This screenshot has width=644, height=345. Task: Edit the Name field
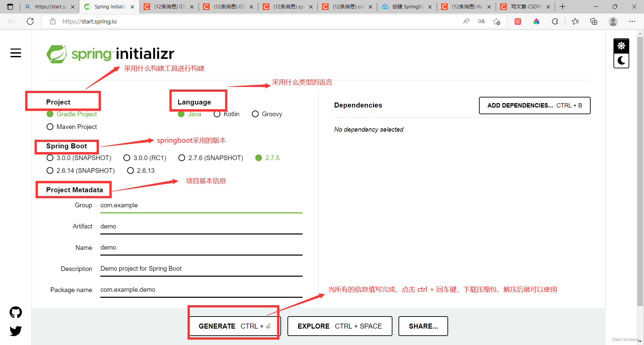[201, 248]
